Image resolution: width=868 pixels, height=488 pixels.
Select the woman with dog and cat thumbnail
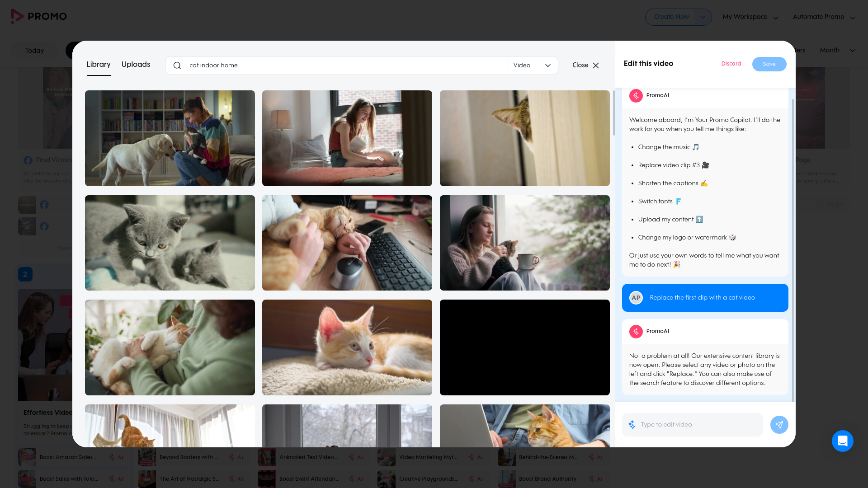(170, 138)
